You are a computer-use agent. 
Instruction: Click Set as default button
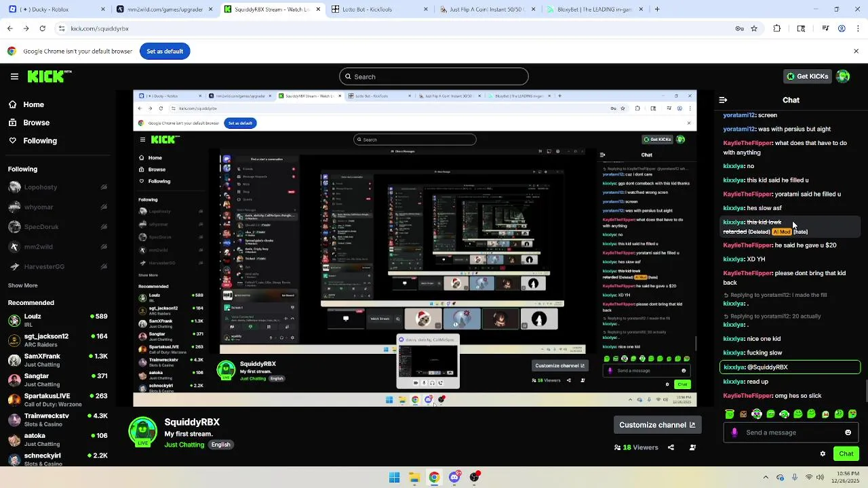(x=165, y=52)
